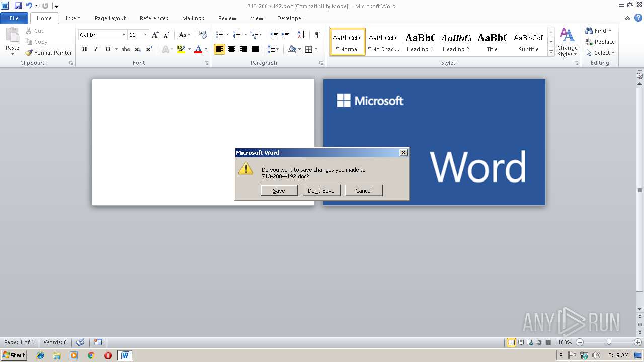
Task: Open the Paragraph dialog launcher
Action: pyautogui.click(x=321, y=63)
